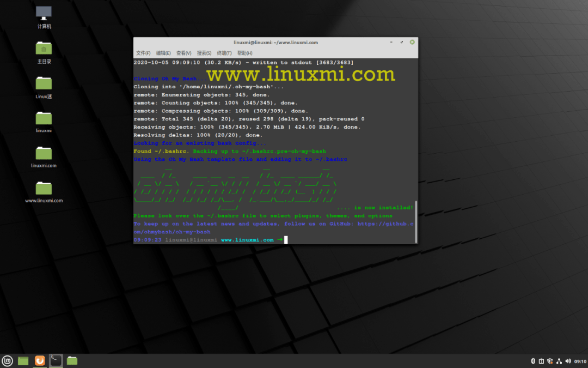588x368 pixels.
Task: Open the linuxmi folder on the desktop
Action: pos(44,120)
